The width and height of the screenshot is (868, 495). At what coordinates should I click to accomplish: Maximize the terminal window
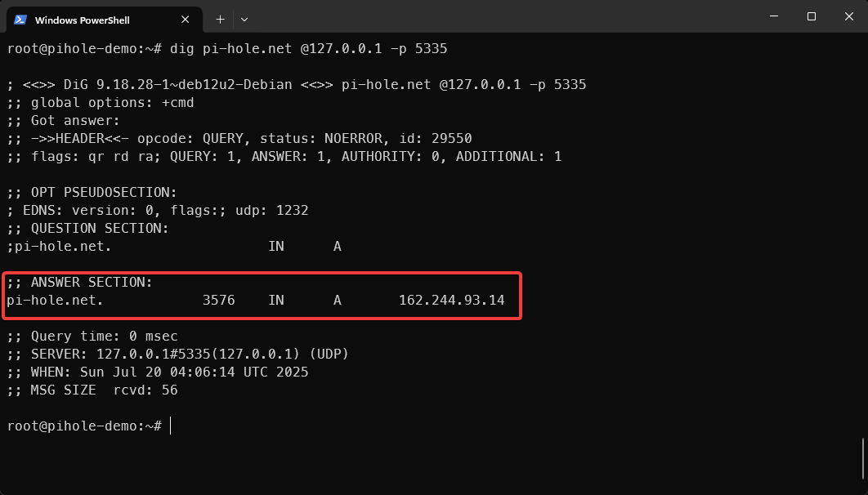pyautogui.click(x=811, y=16)
